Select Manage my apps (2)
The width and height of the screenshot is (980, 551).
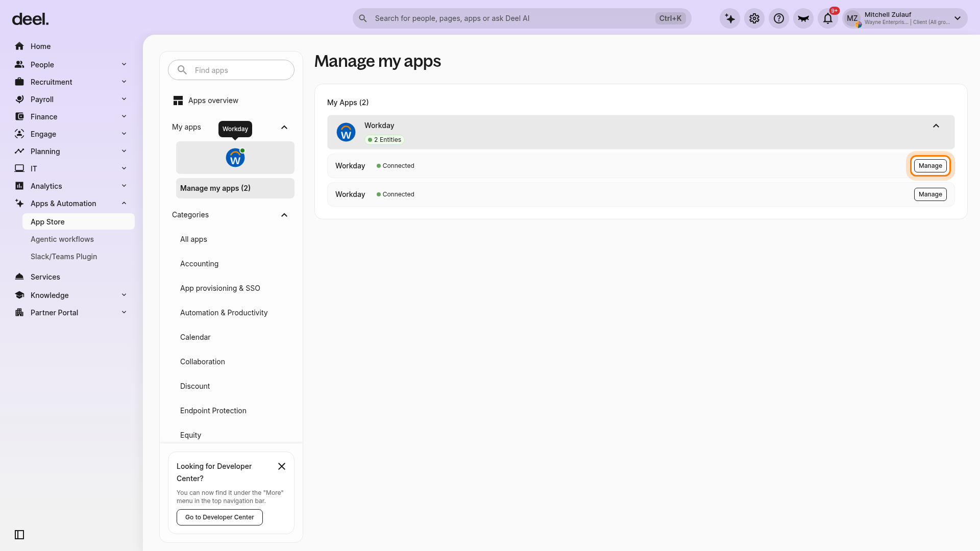click(x=235, y=188)
